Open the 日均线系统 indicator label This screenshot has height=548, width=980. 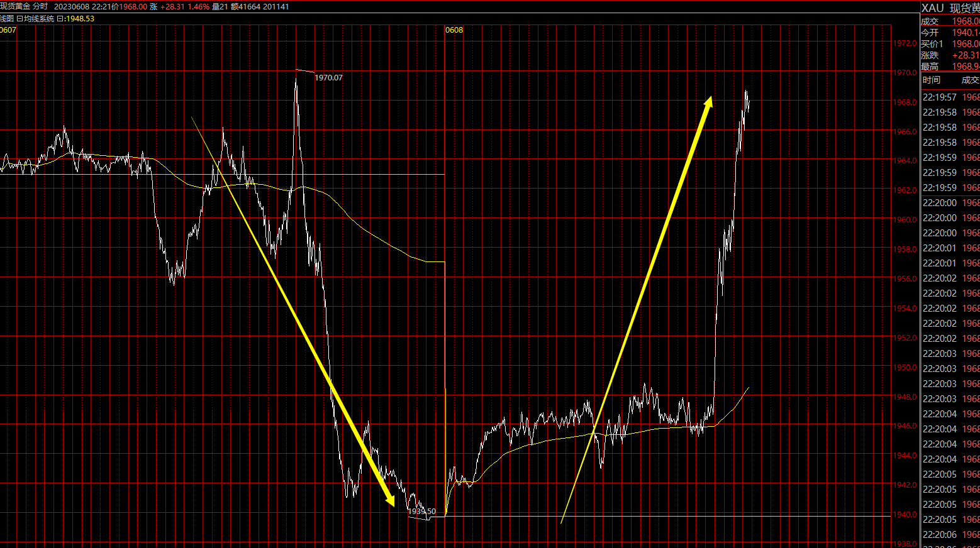click(35, 18)
